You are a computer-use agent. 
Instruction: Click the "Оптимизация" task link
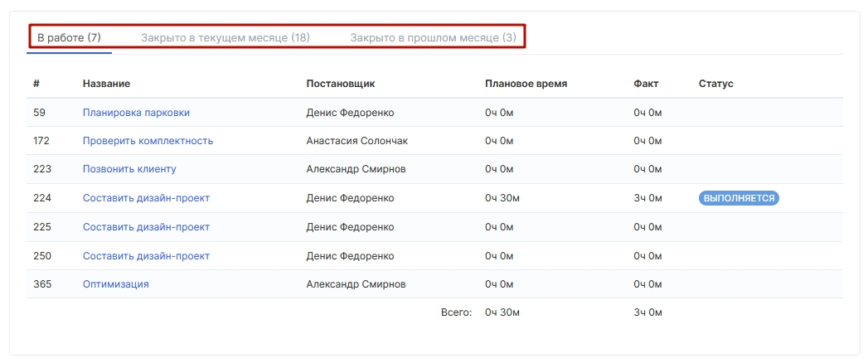115,284
